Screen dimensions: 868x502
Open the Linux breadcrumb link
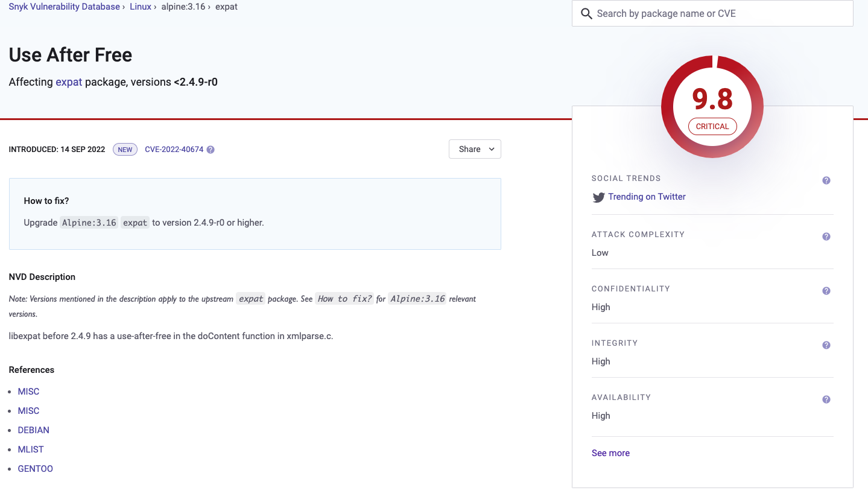pyautogui.click(x=140, y=7)
